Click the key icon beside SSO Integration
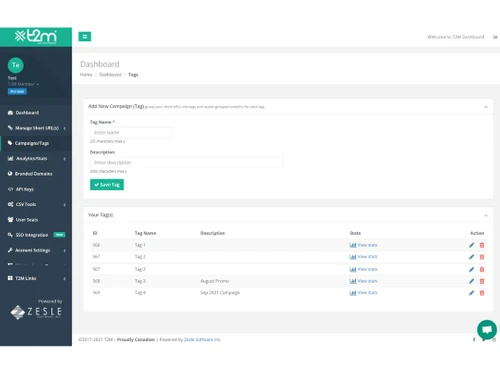The width and height of the screenshot is (500, 375). [x=10, y=235]
